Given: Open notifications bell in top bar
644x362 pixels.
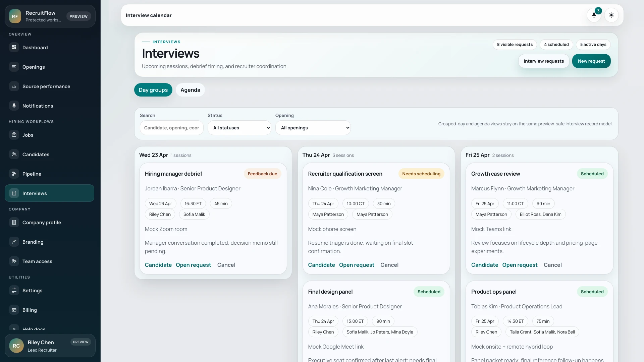Looking at the screenshot, I should pos(594,15).
